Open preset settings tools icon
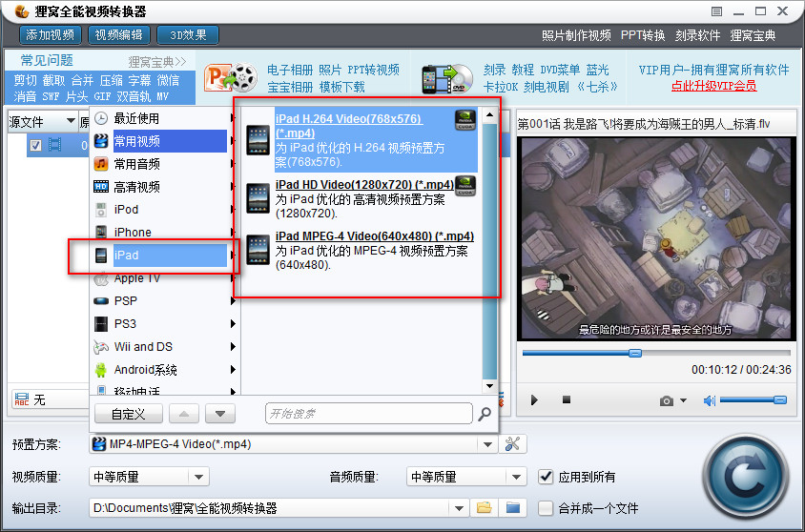The image size is (805, 532). [x=512, y=444]
